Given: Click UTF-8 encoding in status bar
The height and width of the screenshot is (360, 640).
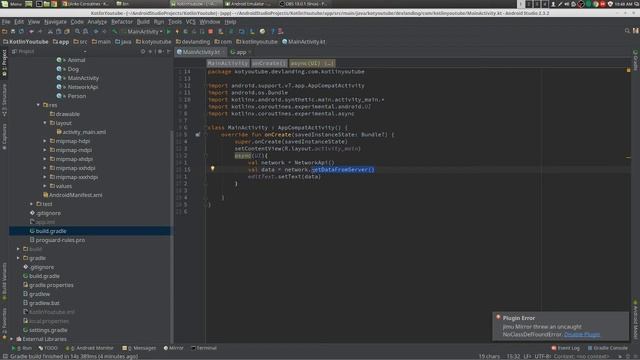Looking at the screenshot, I should click(542, 356).
